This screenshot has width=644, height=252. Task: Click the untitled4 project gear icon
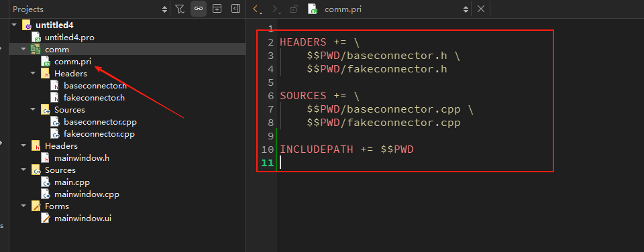click(x=27, y=25)
